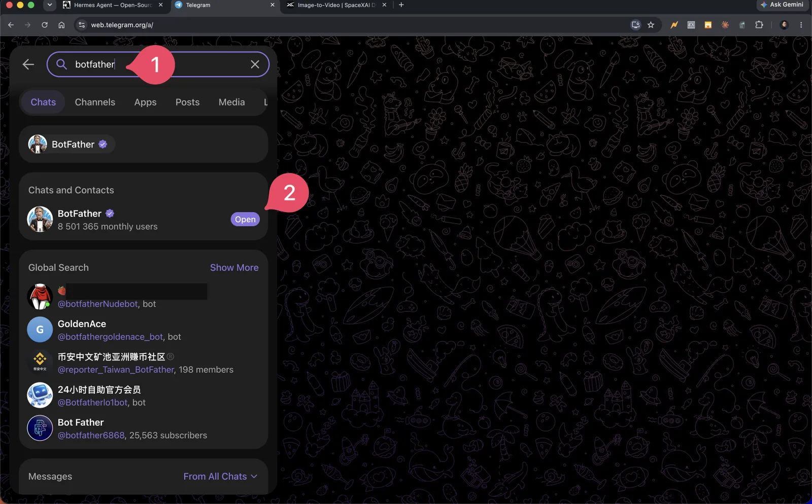812x504 pixels.
Task: Switch to the Channels tab
Action: 95,102
